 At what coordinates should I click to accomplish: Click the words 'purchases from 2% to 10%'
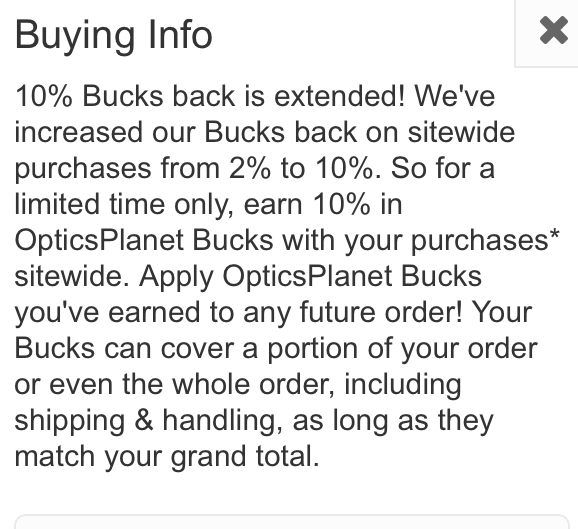coord(194,168)
